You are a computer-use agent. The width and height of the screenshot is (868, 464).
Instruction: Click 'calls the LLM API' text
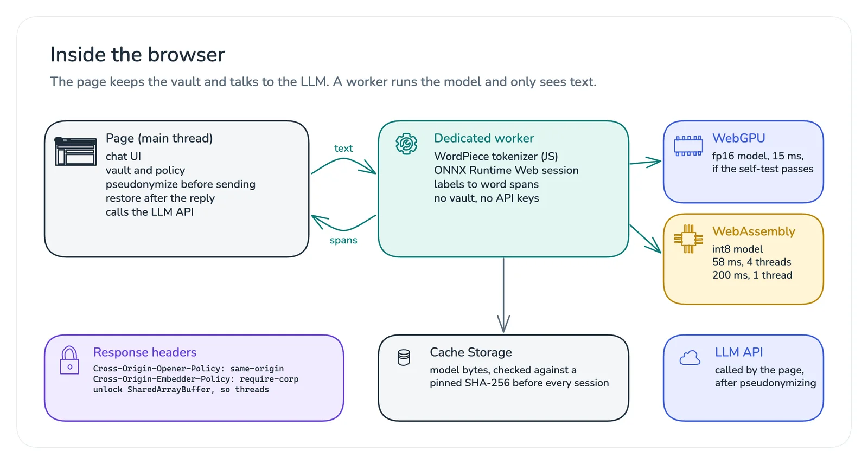[x=149, y=212]
